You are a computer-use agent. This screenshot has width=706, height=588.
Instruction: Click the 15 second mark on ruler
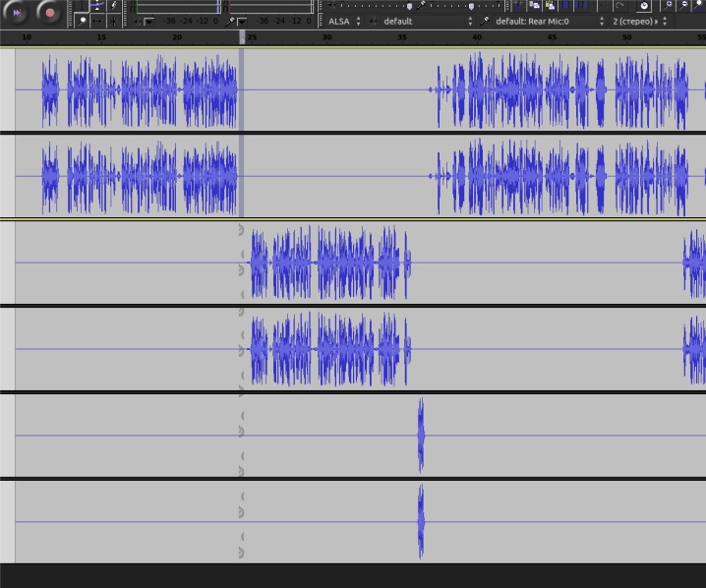(101, 37)
